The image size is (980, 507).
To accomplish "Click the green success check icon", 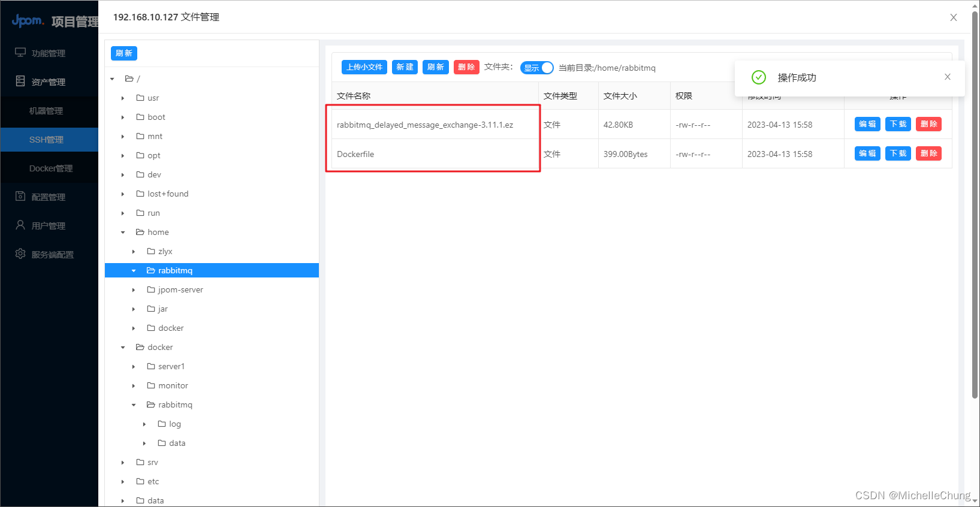I will tap(759, 77).
